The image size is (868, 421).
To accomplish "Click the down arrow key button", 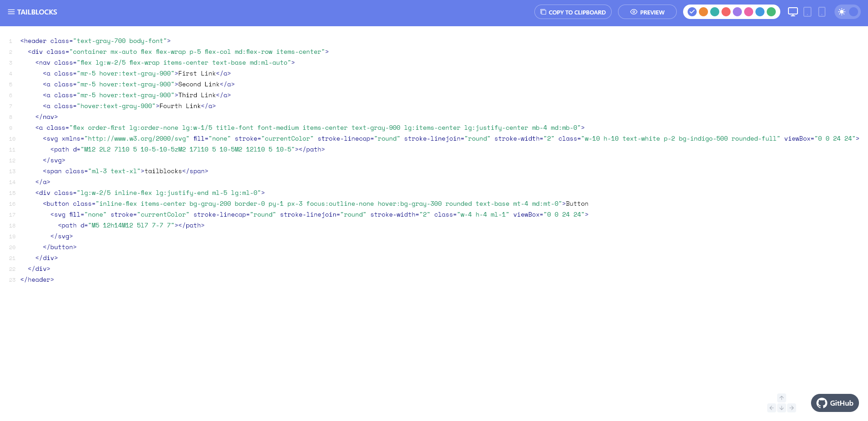I will tap(782, 408).
